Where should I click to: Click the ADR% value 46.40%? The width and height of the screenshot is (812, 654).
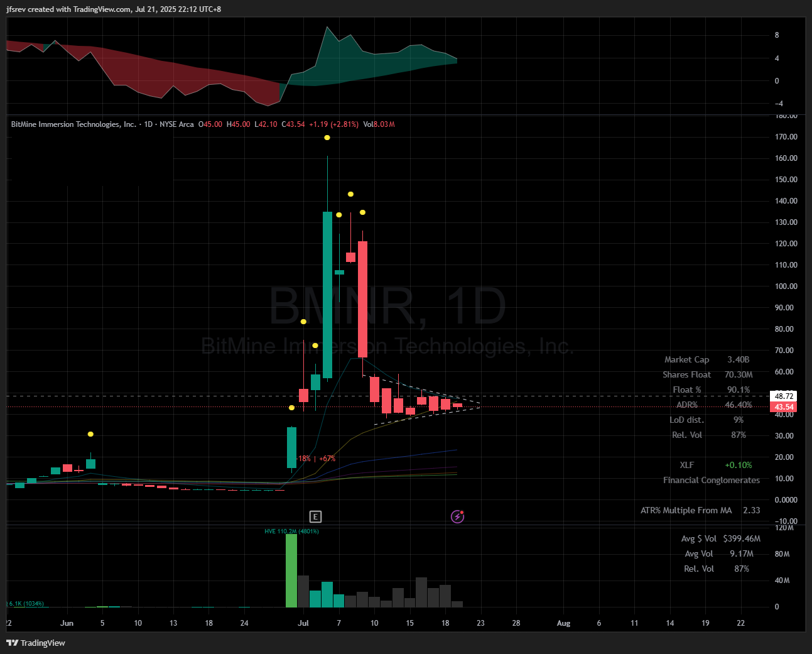(x=739, y=405)
